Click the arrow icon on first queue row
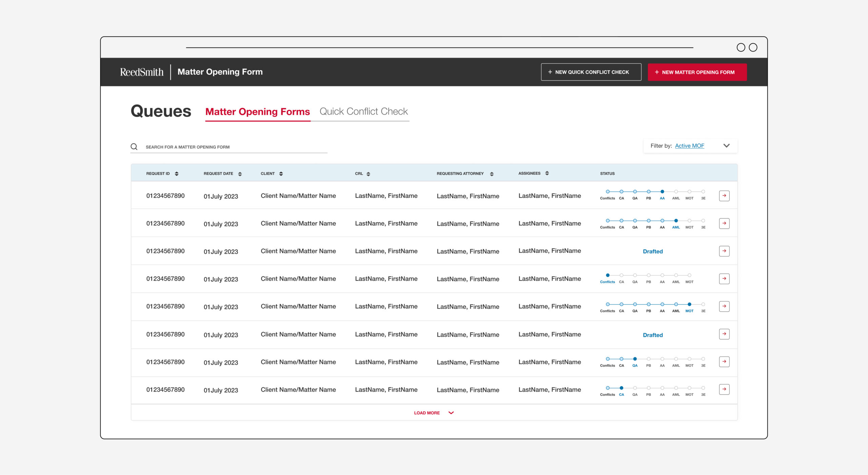Viewport: 868px width, 475px height. point(724,195)
